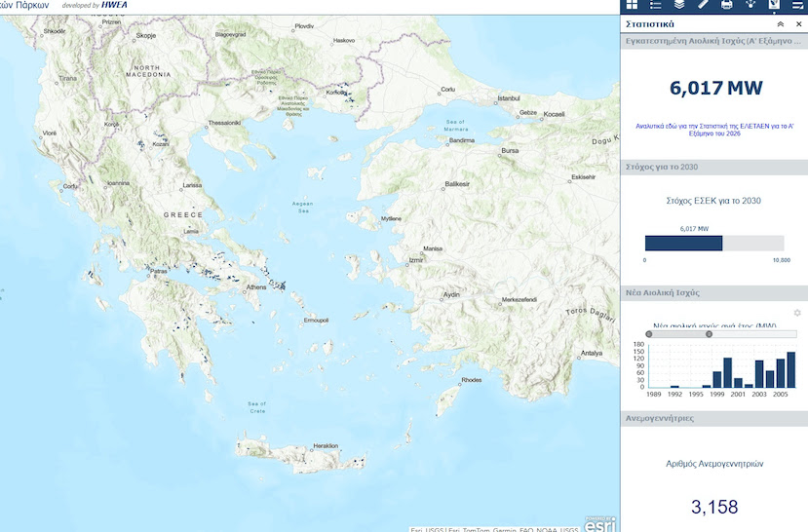Open the rightmost toolbar lines-with-pencil icon
This screenshot has width=808, height=532.
(x=797, y=5)
